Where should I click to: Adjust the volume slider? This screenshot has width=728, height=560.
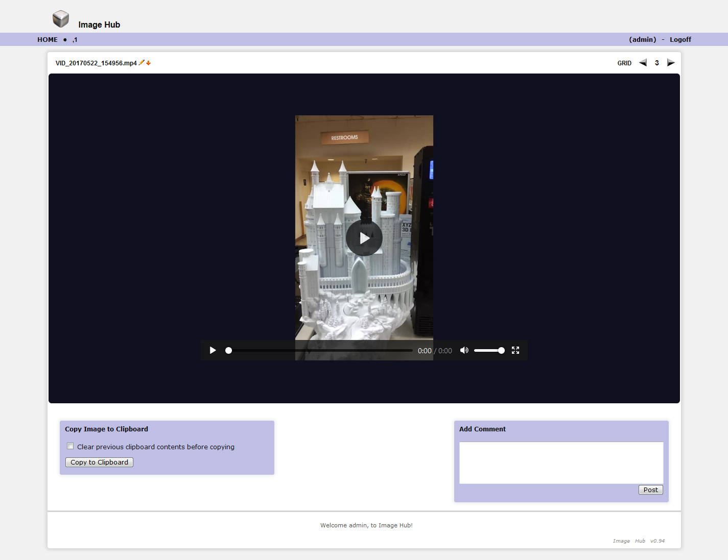(488, 350)
